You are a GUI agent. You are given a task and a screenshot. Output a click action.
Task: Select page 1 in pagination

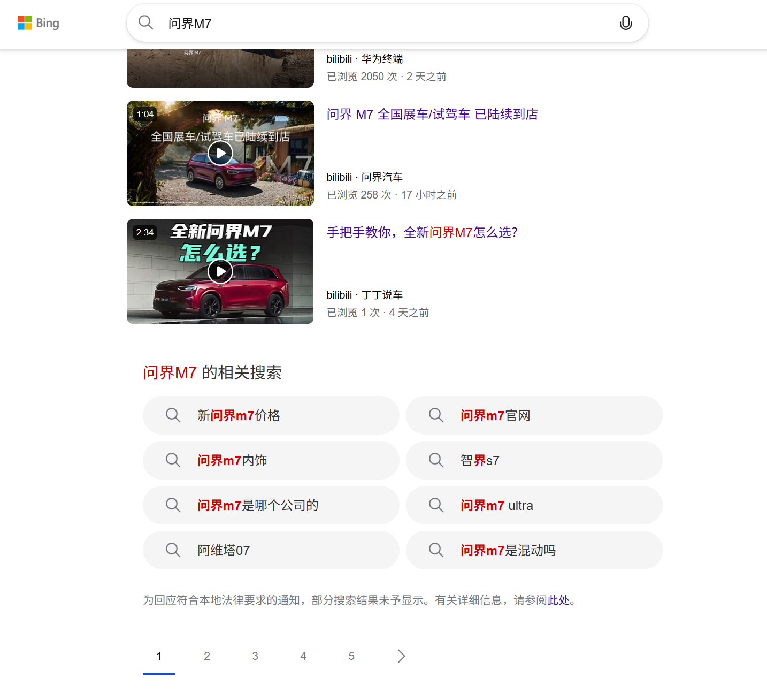click(x=159, y=656)
